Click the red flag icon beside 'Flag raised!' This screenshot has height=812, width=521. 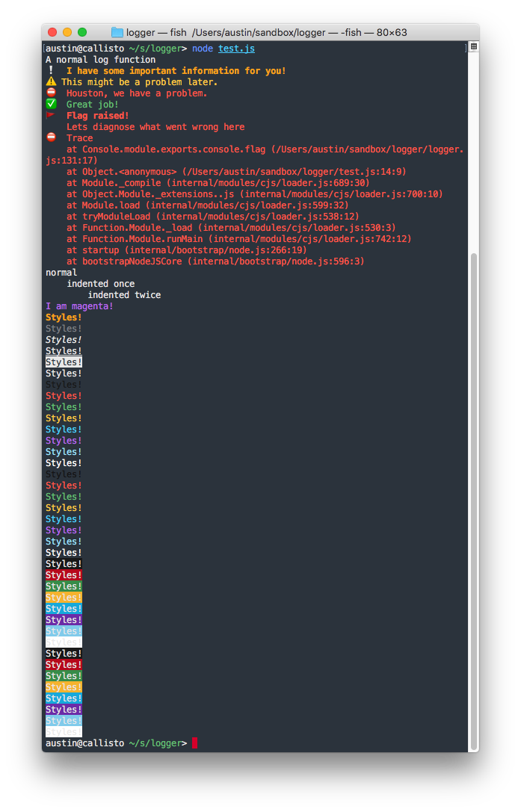pyautogui.click(x=50, y=115)
